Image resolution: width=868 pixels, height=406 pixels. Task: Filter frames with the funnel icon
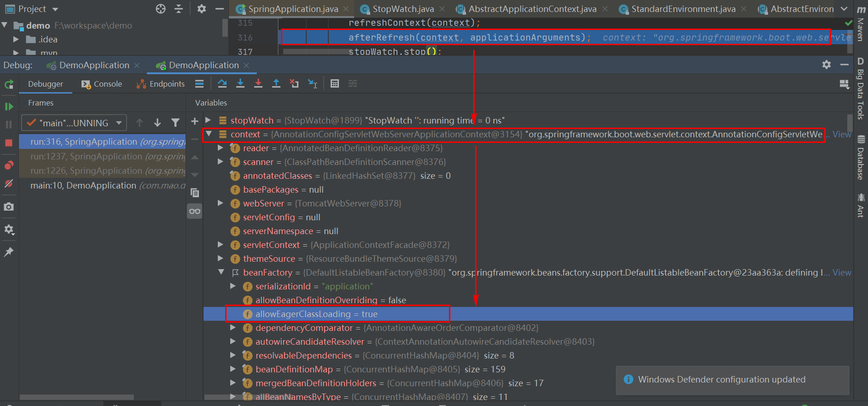click(x=175, y=123)
